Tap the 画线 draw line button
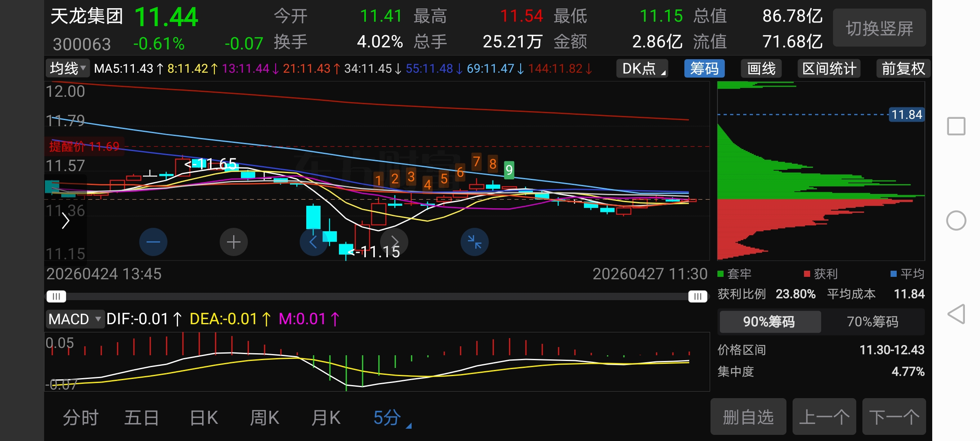The height and width of the screenshot is (441, 980). coord(761,68)
